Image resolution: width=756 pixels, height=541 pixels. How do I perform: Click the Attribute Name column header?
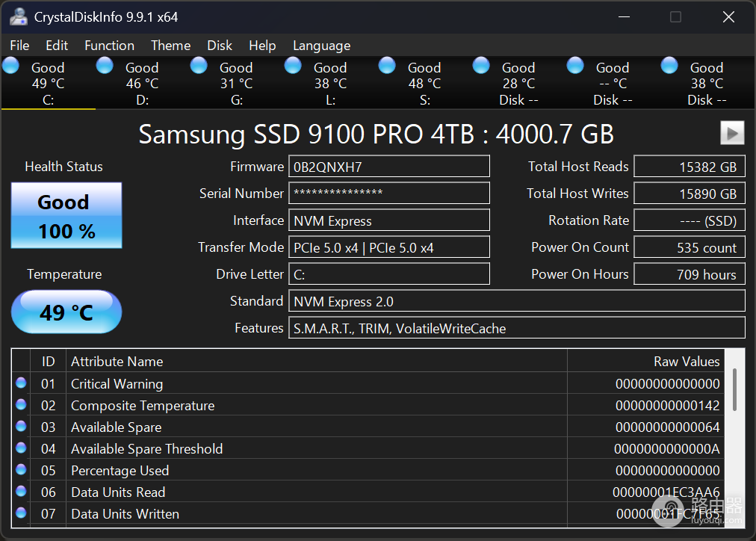click(317, 361)
